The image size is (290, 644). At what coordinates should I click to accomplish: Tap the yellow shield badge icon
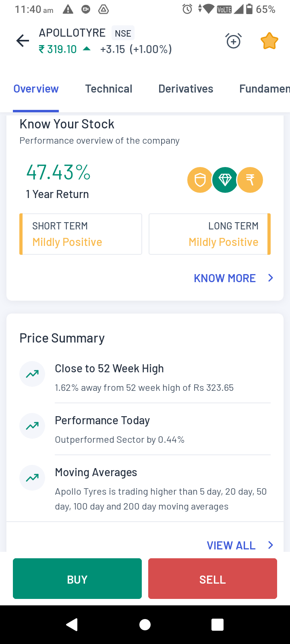click(200, 180)
